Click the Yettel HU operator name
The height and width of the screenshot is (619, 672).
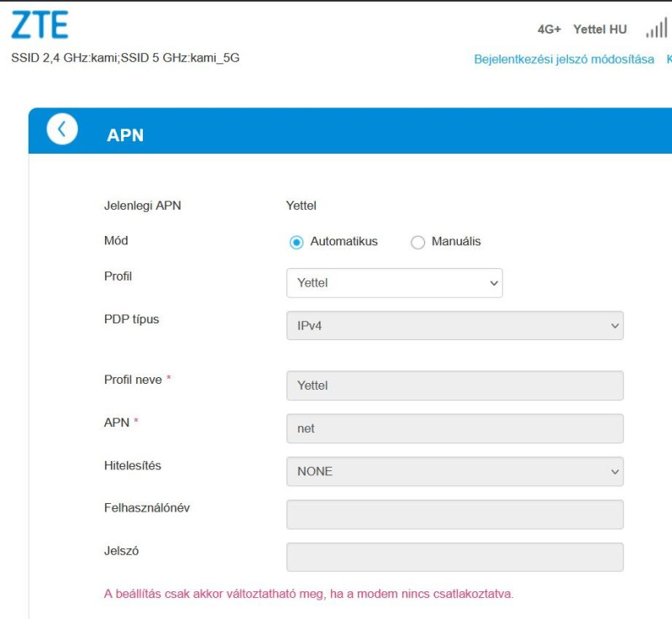pos(600,29)
